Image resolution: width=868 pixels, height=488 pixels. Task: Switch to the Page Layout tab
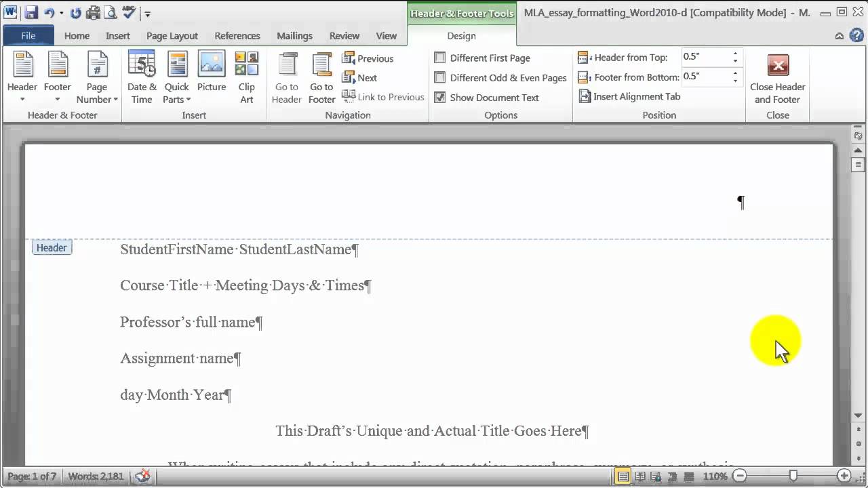(172, 36)
